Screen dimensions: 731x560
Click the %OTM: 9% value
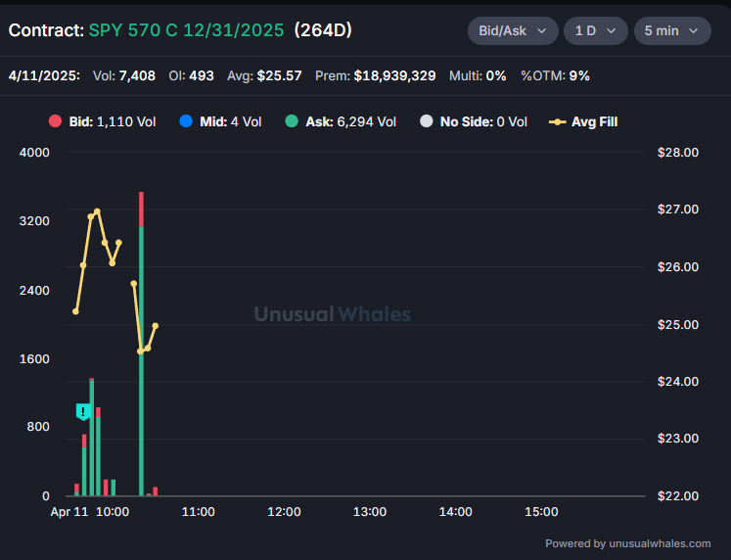click(555, 75)
